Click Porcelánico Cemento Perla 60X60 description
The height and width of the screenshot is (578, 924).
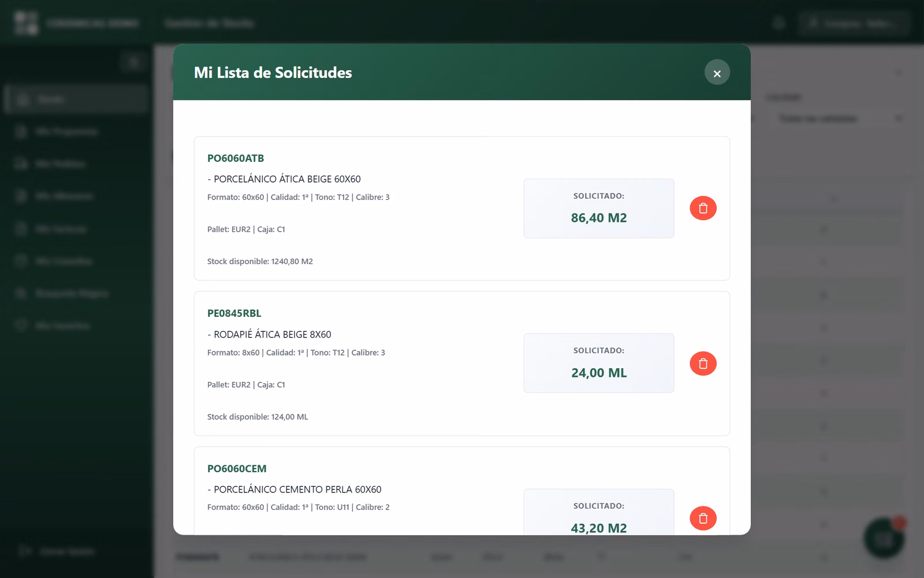(295, 490)
